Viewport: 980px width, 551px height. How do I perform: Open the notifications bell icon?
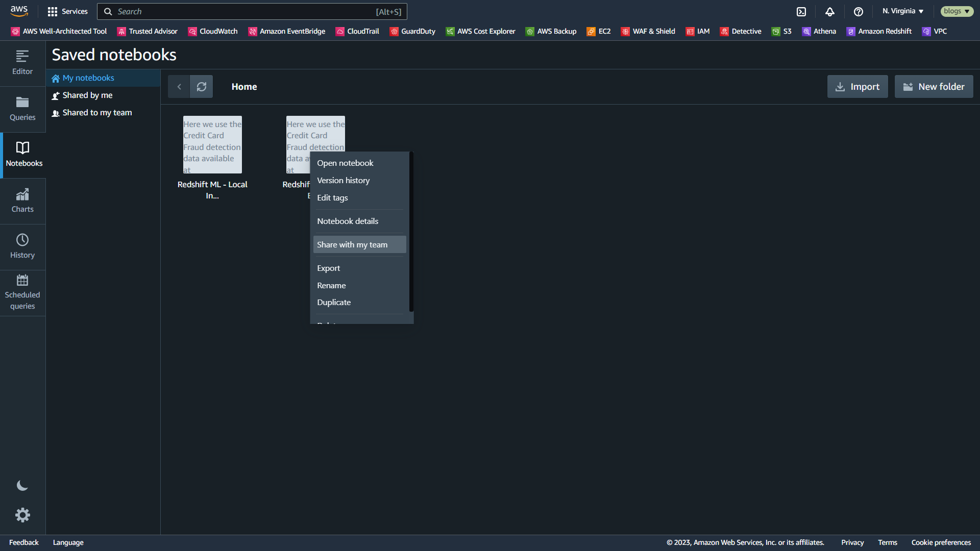coord(830,11)
